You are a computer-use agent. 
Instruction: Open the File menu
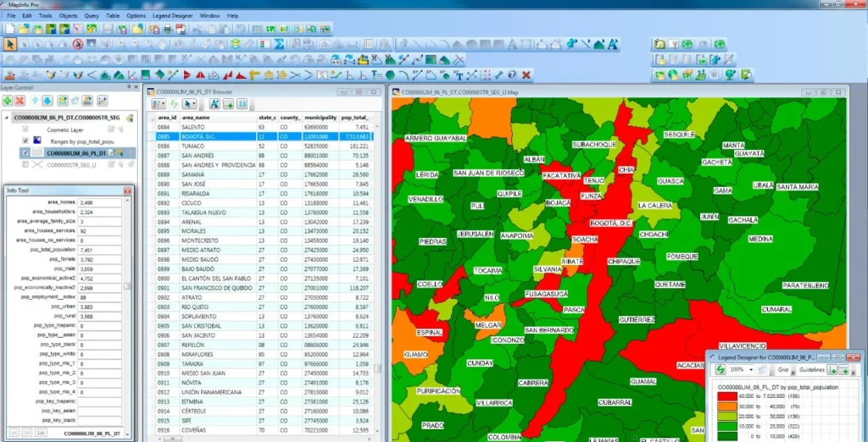coord(11,15)
